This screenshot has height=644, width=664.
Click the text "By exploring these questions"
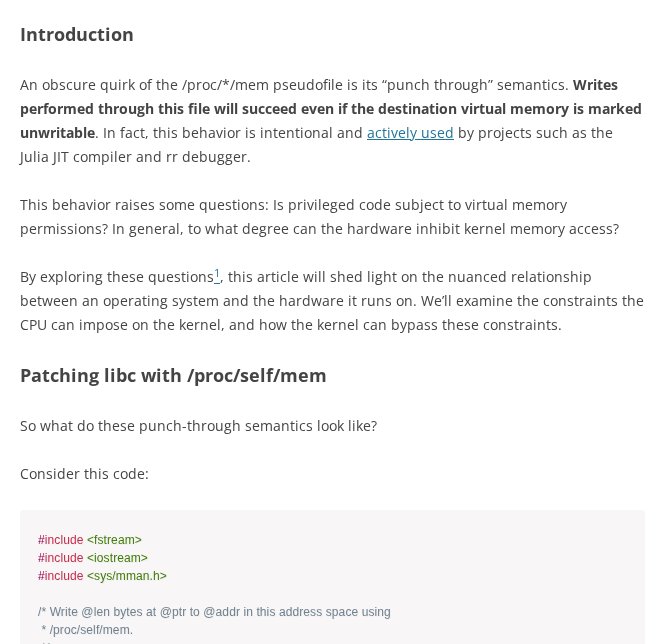[x=116, y=277]
